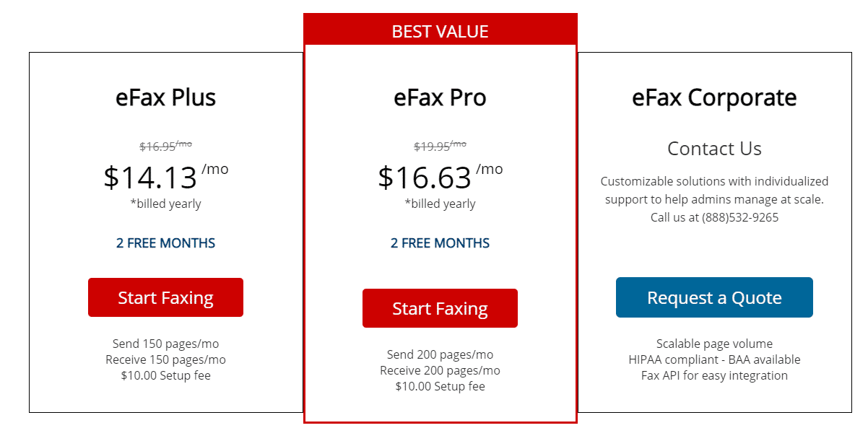
Task: Click the Send 150 pages/mo feature
Action: coord(165,344)
